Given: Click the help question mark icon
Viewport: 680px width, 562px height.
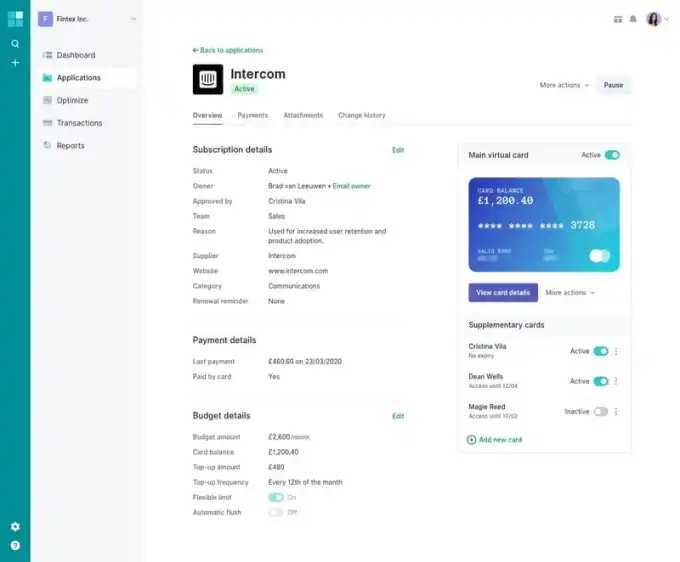Looking at the screenshot, I should (15, 545).
